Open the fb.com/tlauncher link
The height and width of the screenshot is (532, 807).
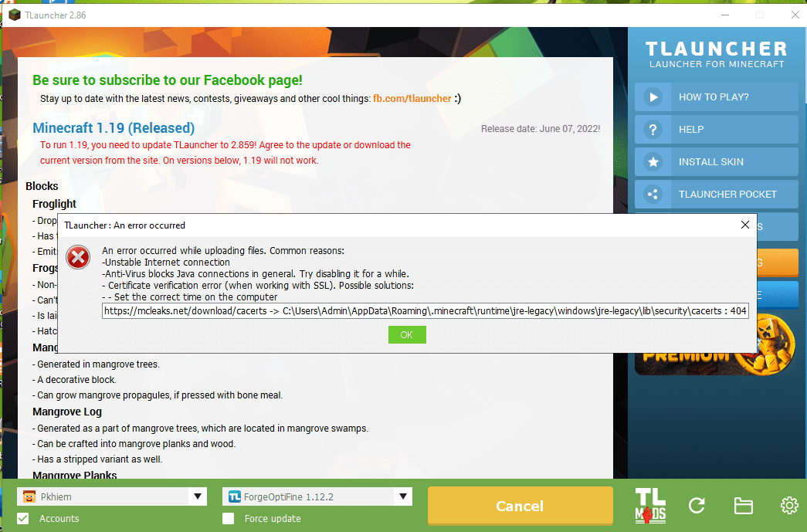click(x=412, y=98)
